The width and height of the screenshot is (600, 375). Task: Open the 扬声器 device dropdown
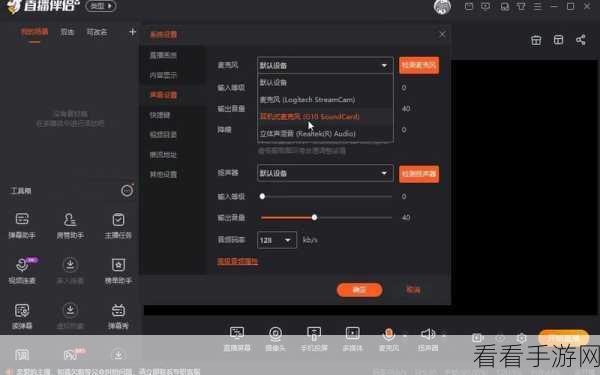pyautogui.click(x=325, y=173)
